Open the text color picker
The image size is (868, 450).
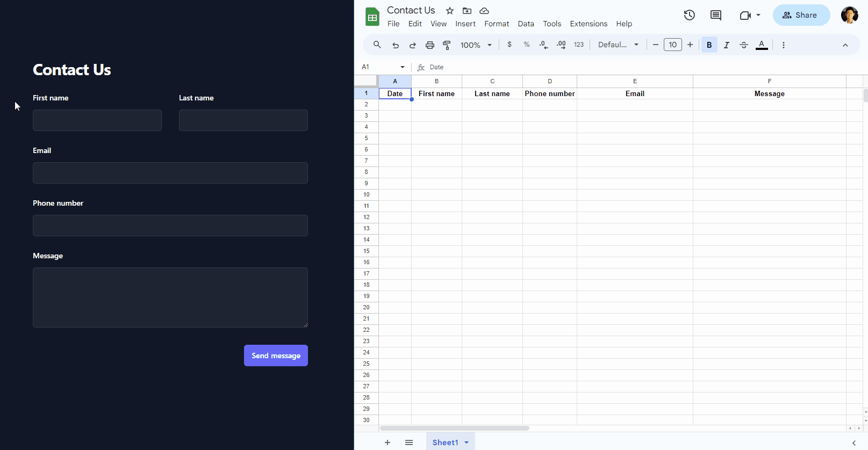[x=762, y=45]
